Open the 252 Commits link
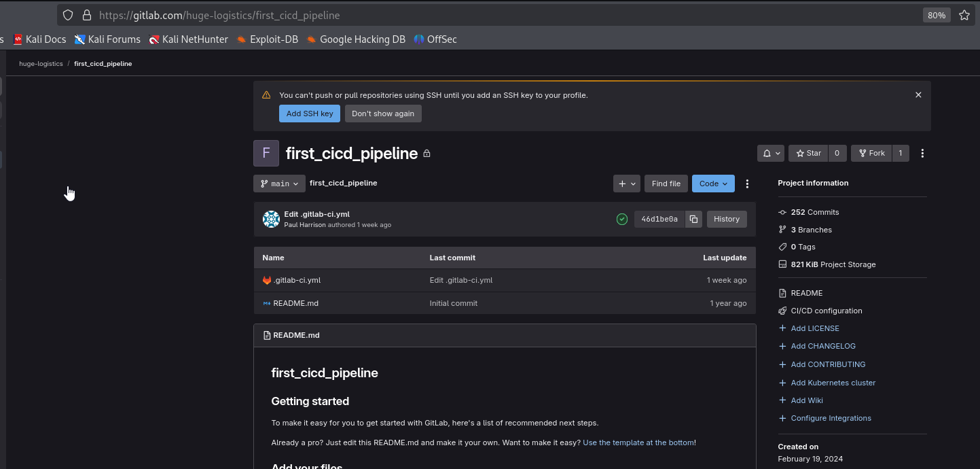The height and width of the screenshot is (469, 980). click(815, 212)
